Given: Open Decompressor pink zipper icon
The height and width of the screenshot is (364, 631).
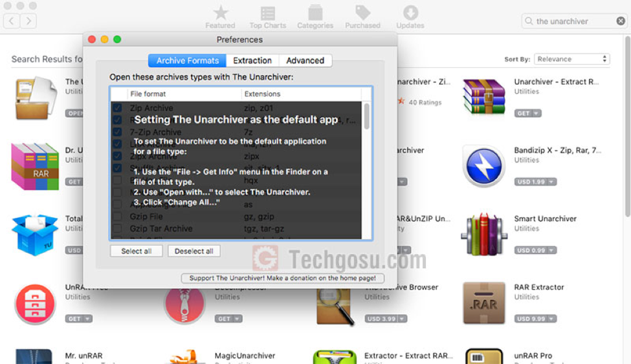Looking at the screenshot, I should [x=184, y=306].
